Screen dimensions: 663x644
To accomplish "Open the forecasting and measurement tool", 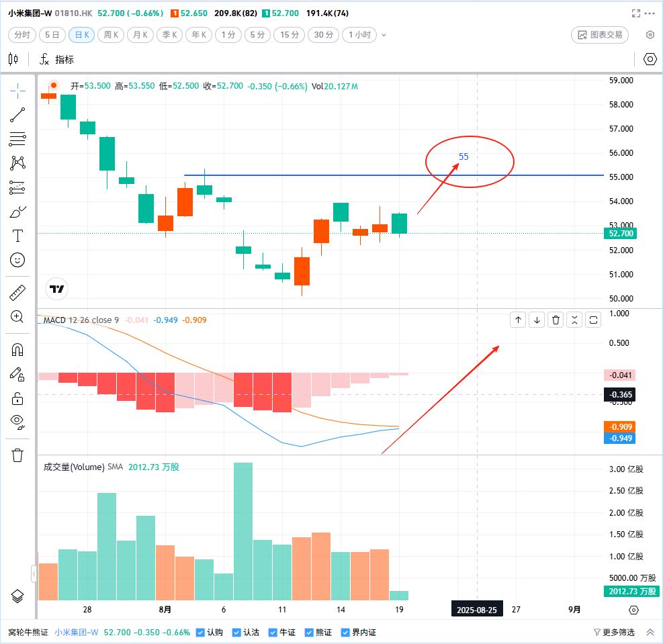I will [17, 187].
